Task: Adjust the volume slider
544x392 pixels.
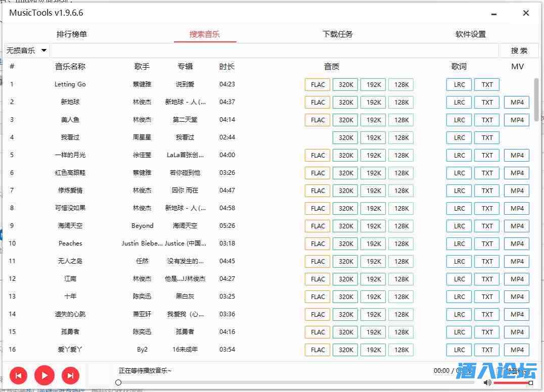Action: point(513,382)
